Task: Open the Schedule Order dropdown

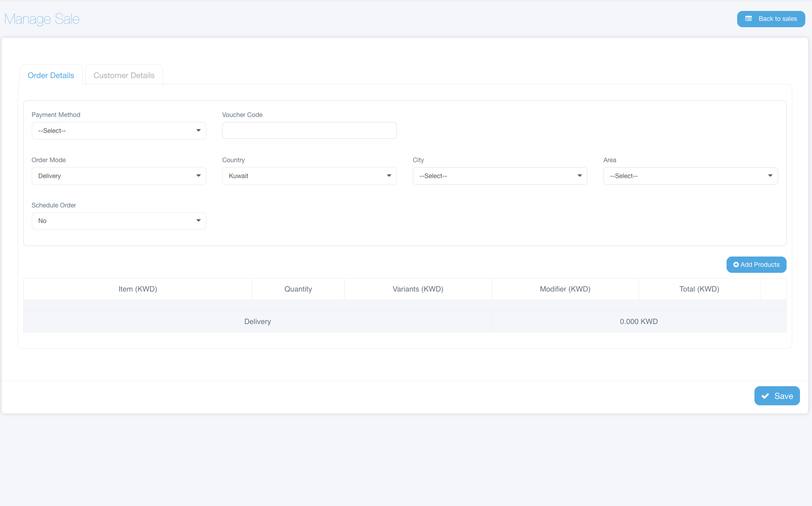Action: point(119,221)
